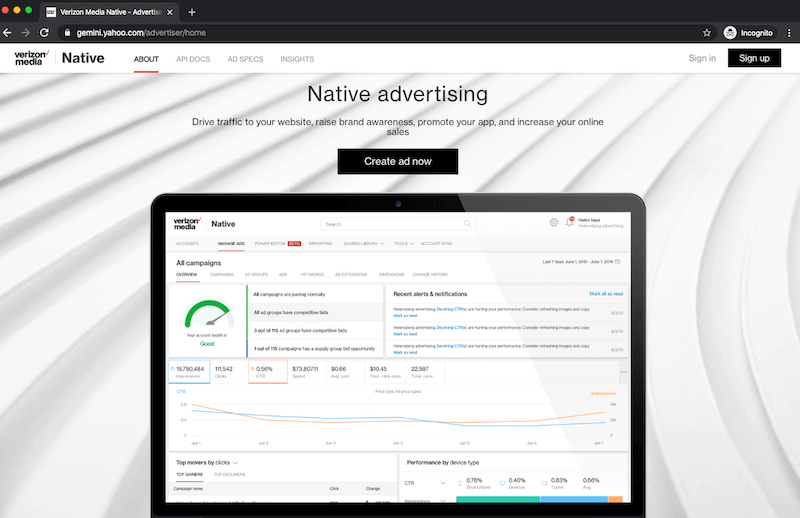Screen dimensions: 800x518
Task: Open the API DOCS navigation tab
Action: (193, 59)
